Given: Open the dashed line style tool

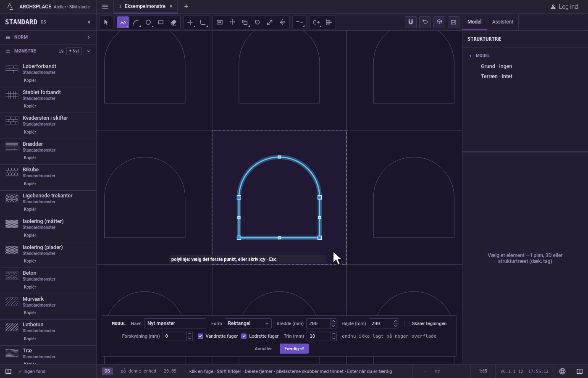Looking at the screenshot, I should click(299, 22).
